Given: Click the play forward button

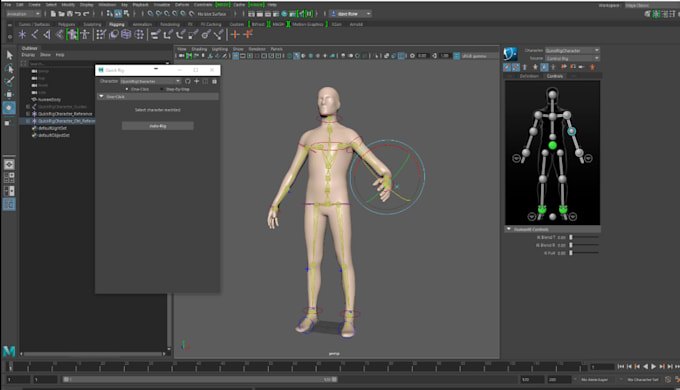Looking at the screenshot, I should pyautogui.click(x=654, y=367).
